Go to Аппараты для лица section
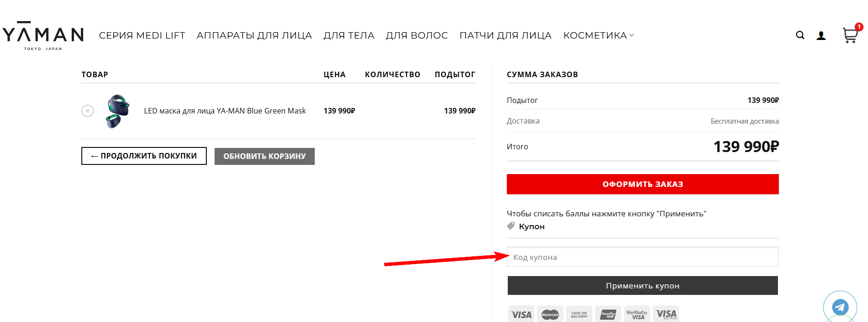 254,35
